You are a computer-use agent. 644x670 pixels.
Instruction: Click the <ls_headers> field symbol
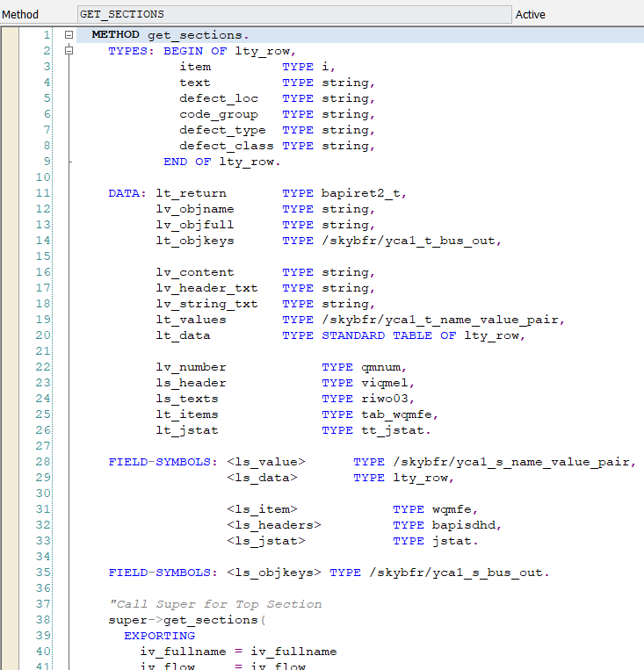pyautogui.click(x=273, y=525)
